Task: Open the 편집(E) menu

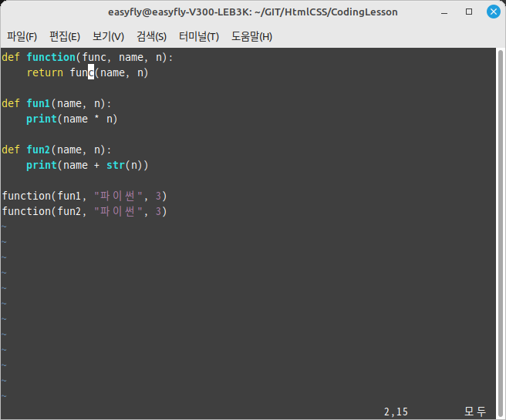Action: pyautogui.click(x=65, y=36)
